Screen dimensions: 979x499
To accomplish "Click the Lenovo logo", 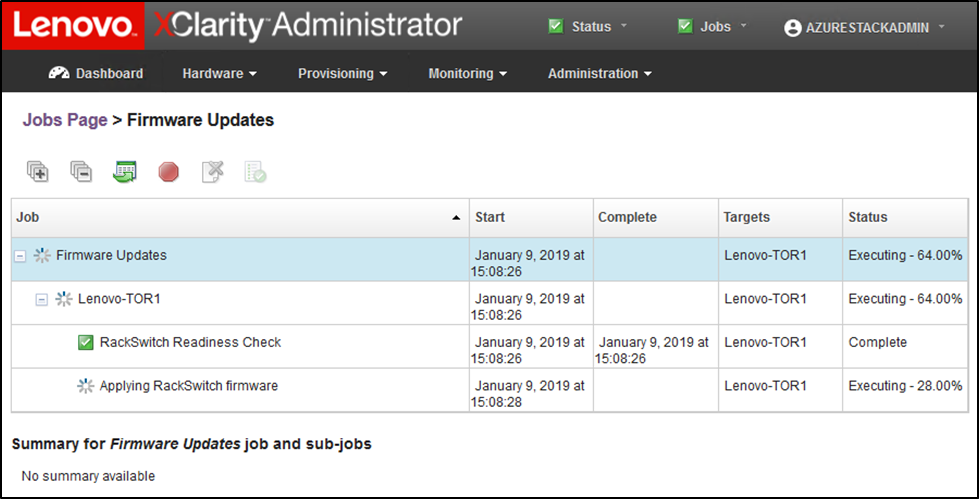I will pos(73,26).
